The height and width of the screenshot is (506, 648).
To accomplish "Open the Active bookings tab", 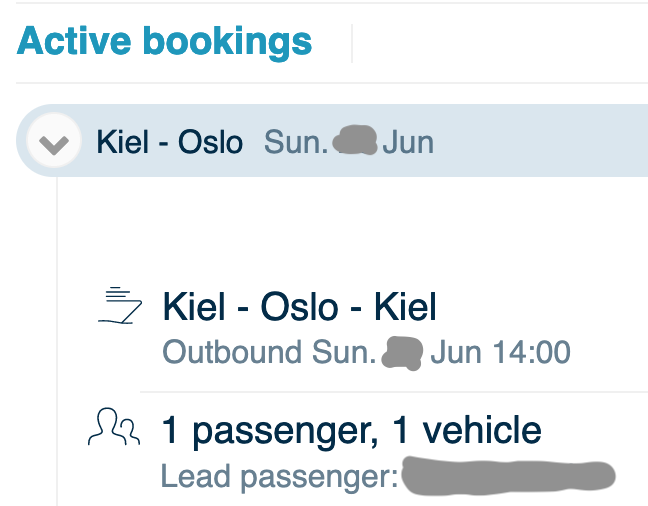I will click(x=164, y=42).
